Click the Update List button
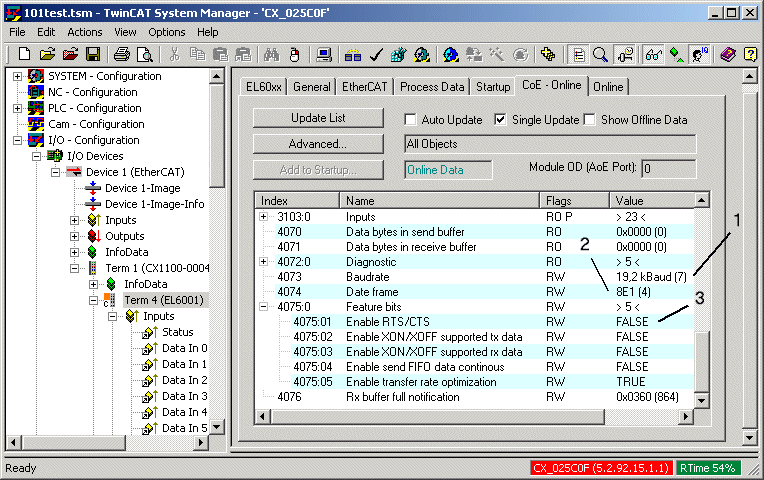This screenshot has width=764, height=480. pyautogui.click(x=318, y=118)
